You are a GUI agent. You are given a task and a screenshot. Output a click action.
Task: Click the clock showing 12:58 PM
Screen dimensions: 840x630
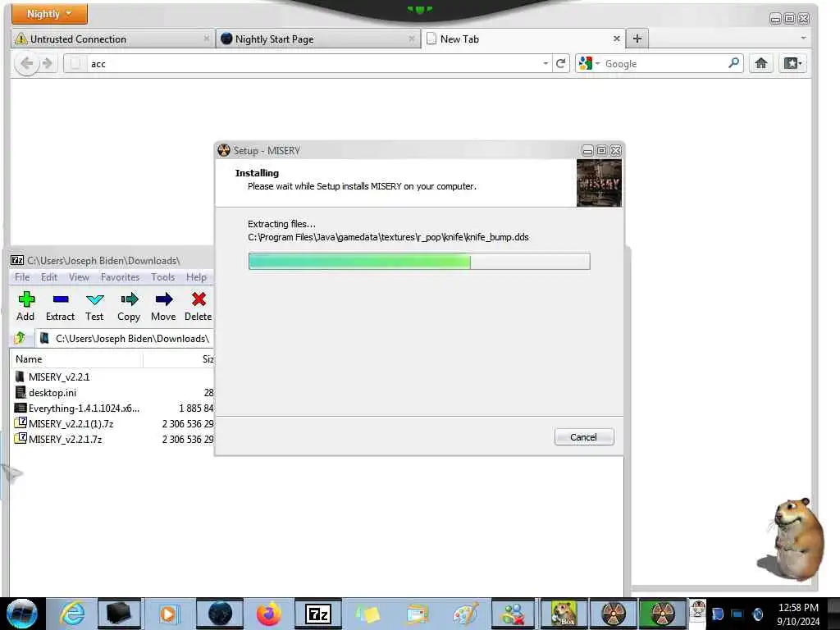click(x=798, y=608)
